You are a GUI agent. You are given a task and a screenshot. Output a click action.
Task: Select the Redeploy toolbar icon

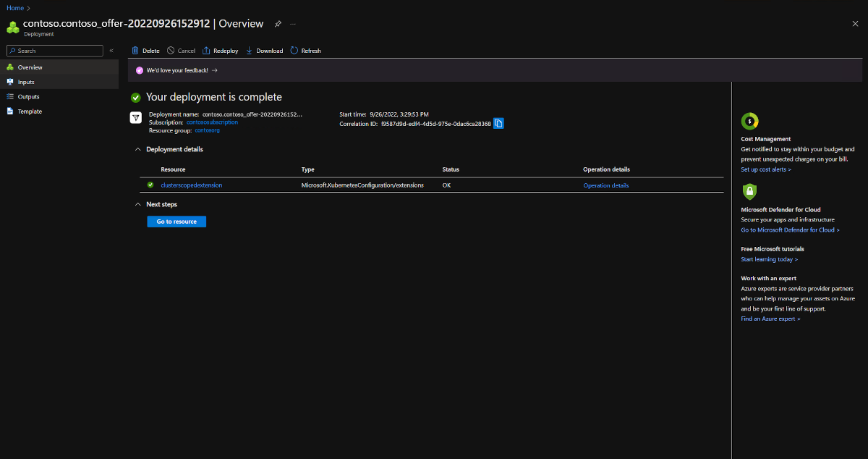(x=206, y=50)
